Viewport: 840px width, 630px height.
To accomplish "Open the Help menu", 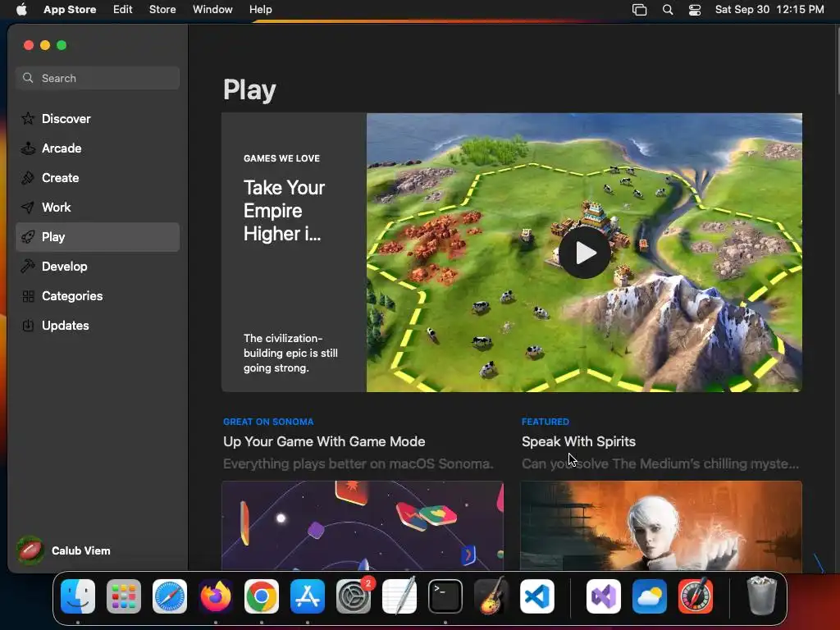I will click(260, 10).
